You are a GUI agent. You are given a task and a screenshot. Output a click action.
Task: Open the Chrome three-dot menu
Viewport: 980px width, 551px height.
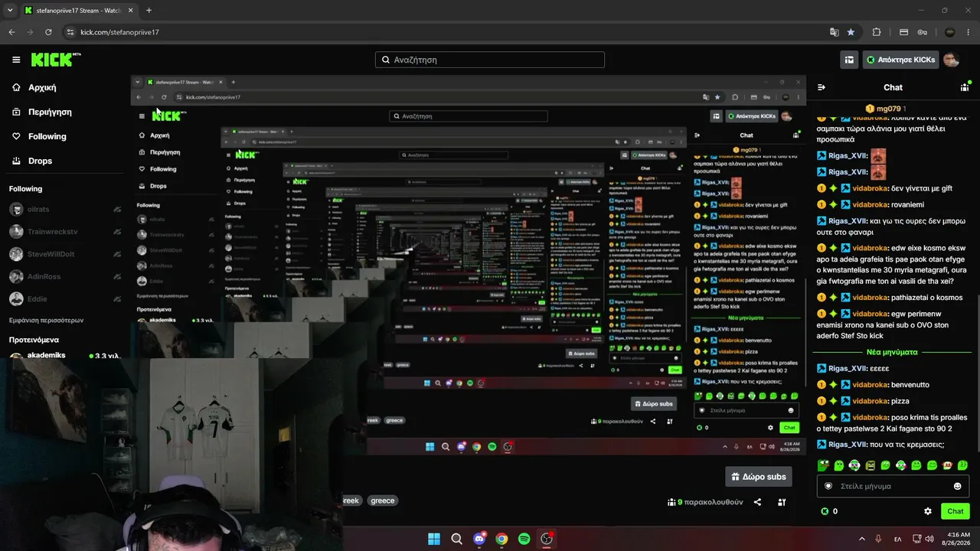point(969,32)
